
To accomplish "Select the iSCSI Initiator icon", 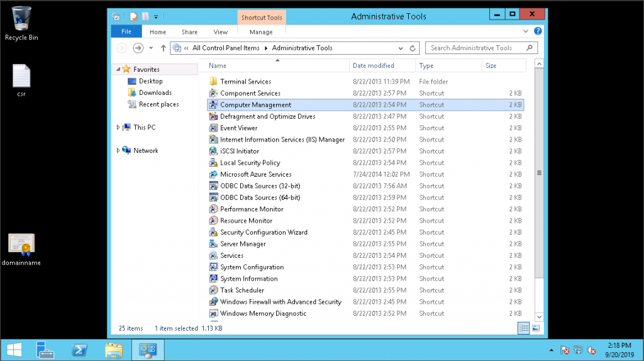I will pos(213,151).
